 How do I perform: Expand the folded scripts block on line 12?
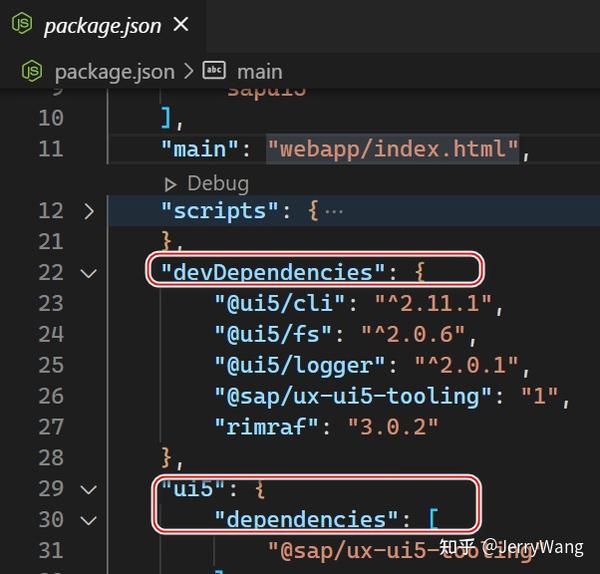click(x=89, y=212)
